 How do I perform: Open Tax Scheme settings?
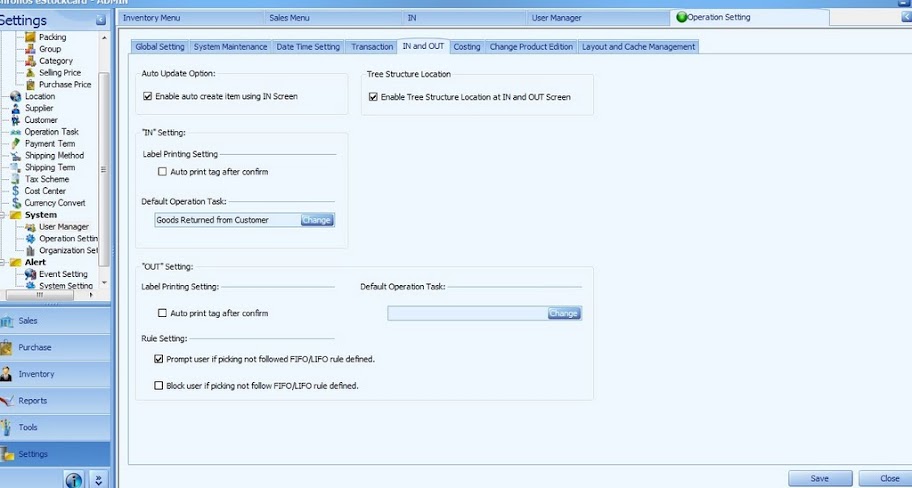[47, 179]
